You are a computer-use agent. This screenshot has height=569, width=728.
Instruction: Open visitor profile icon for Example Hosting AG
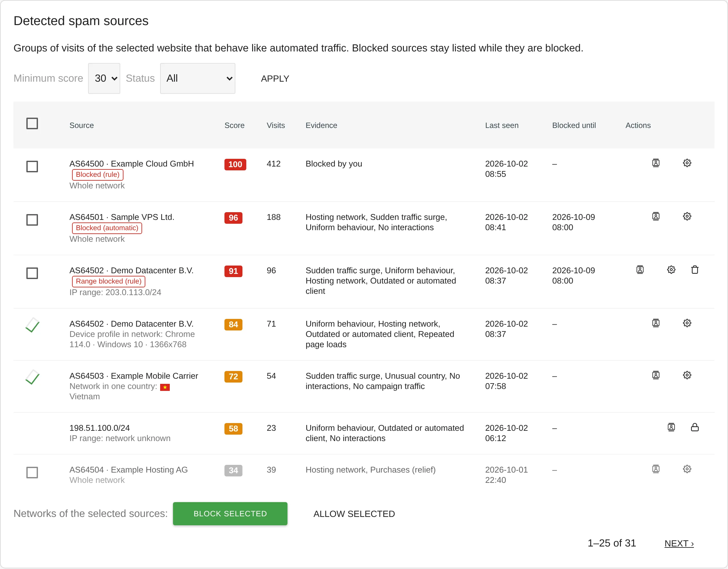656,469
